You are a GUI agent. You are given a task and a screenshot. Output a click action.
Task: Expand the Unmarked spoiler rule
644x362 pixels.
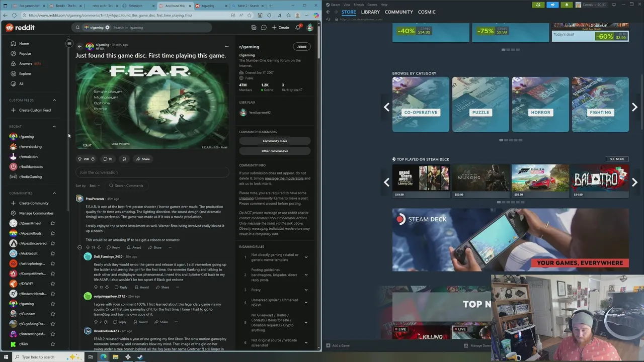pos(306,302)
